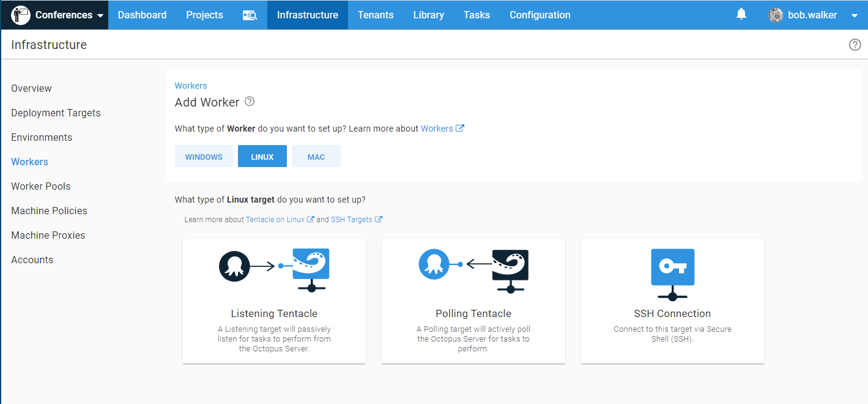868x404 pixels.
Task: Select the Linux worker type
Action: 262,157
